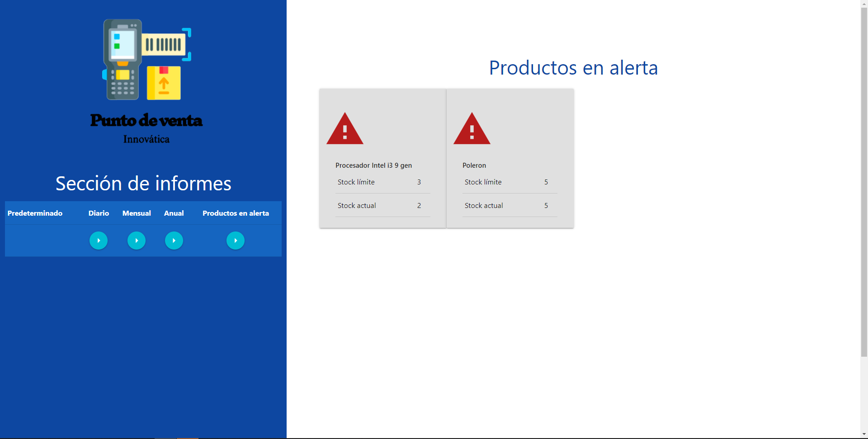Click Stock límite row in Procesador card

point(382,182)
